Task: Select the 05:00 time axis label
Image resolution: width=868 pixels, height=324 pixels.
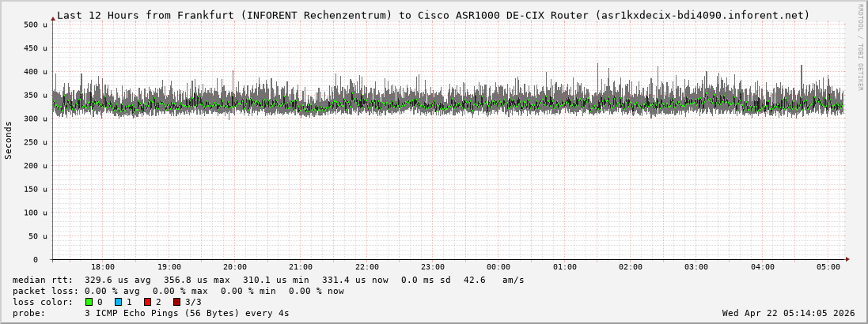Action: [828, 267]
